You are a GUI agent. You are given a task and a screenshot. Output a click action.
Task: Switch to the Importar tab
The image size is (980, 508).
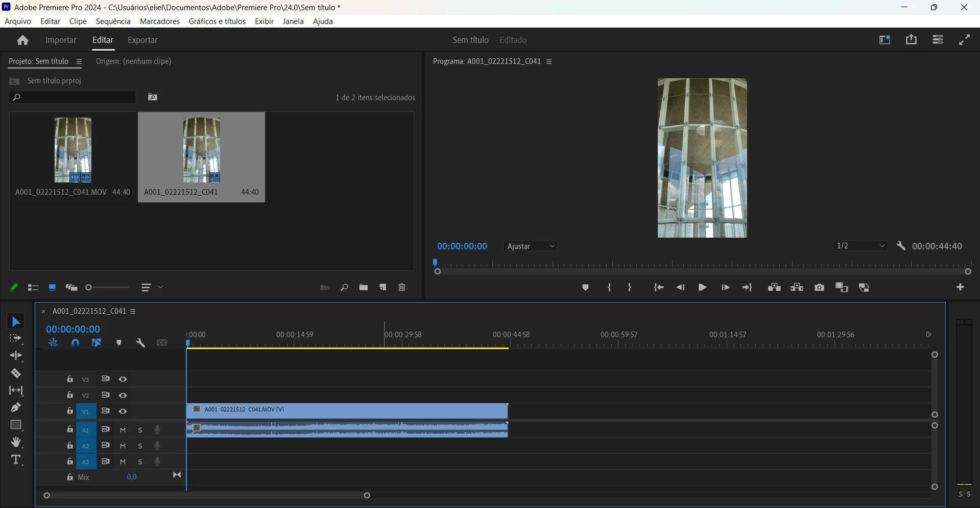coord(61,40)
